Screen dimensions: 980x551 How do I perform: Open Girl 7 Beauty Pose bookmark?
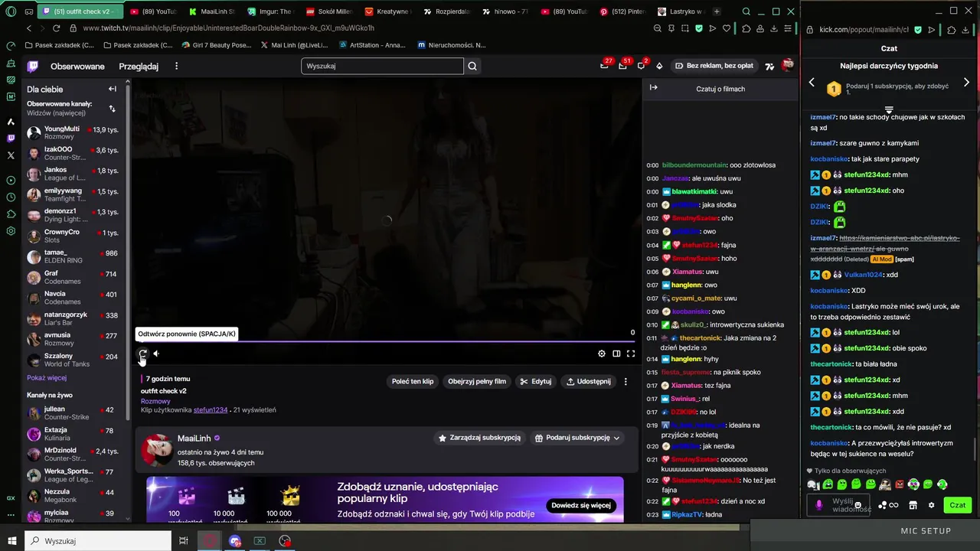pyautogui.click(x=217, y=45)
